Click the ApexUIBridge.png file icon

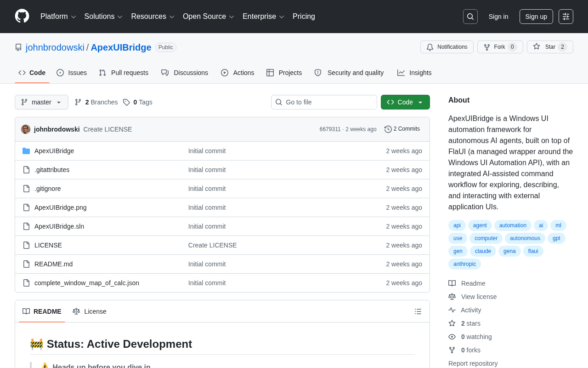click(x=26, y=207)
